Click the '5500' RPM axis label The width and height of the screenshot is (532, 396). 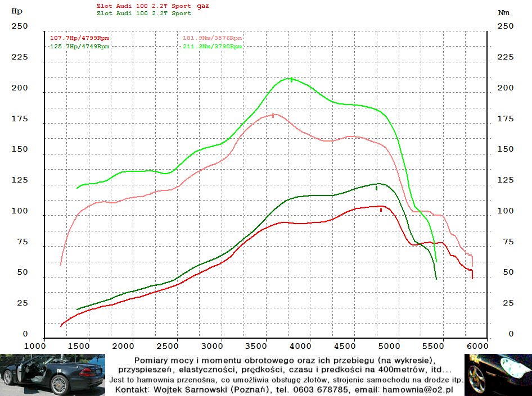click(433, 346)
